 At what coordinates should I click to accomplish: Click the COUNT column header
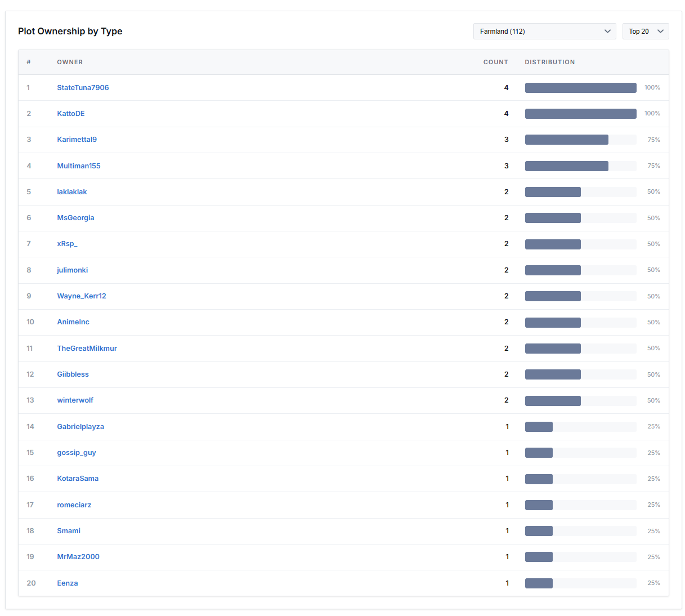pos(495,63)
